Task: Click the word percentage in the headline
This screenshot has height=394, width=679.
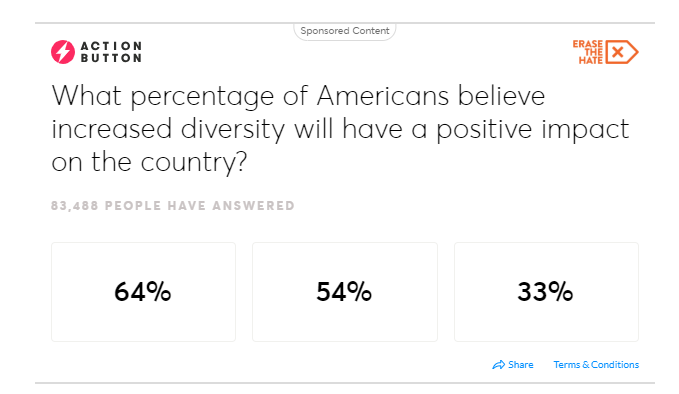Action: (x=202, y=97)
